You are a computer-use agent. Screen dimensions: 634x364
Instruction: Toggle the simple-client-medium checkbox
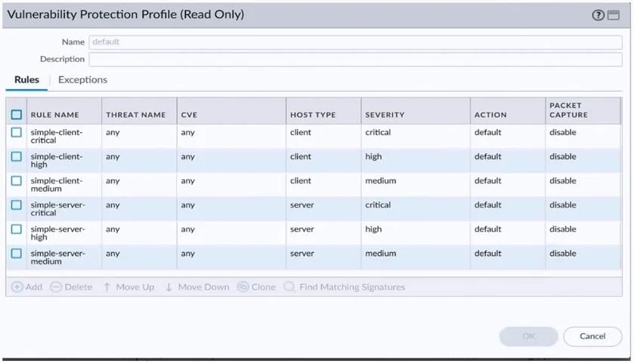(x=17, y=180)
